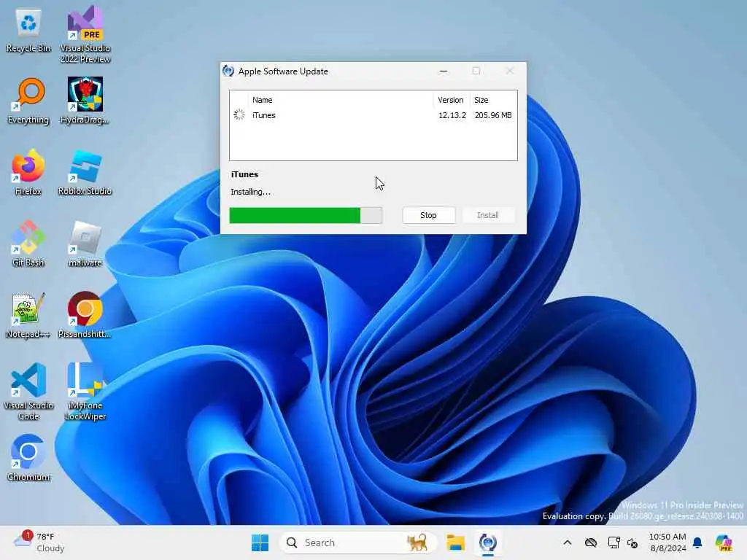Open the network display tray icon
747x560 pixels.
[614, 542]
